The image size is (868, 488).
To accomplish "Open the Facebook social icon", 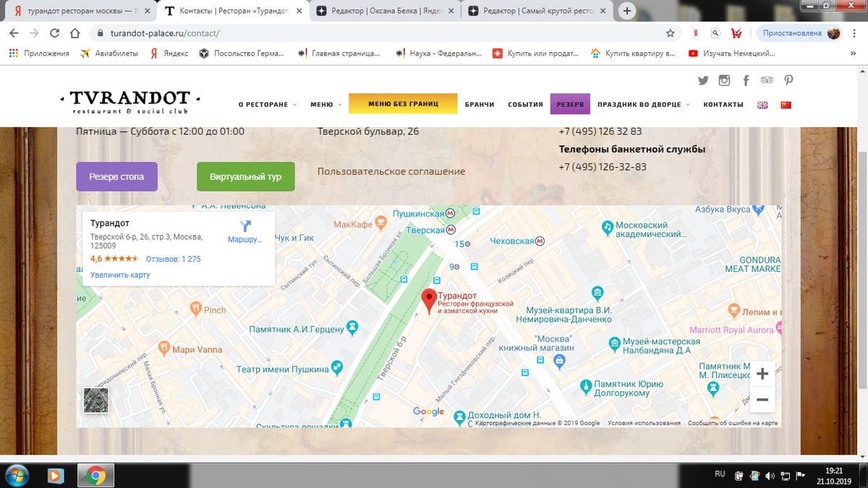I will click(x=746, y=80).
